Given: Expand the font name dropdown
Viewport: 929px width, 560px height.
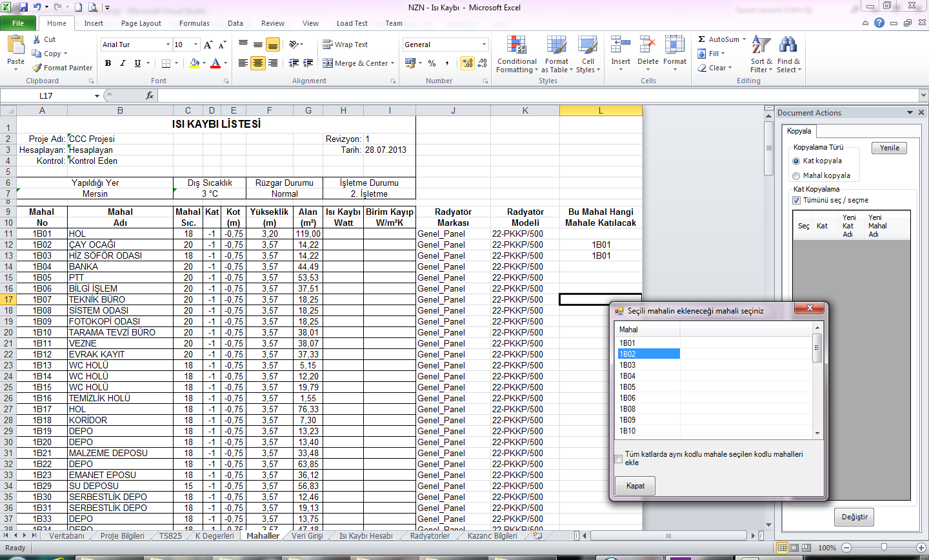Looking at the screenshot, I should tap(168, 45).
